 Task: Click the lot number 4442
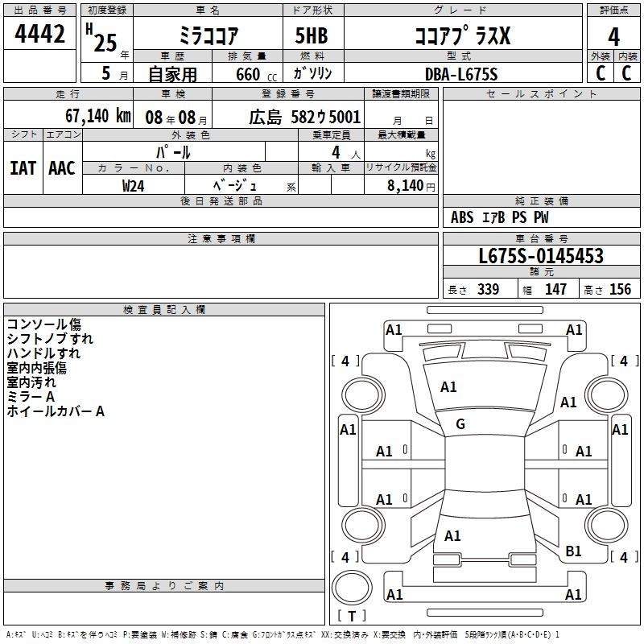coord(39,34)
